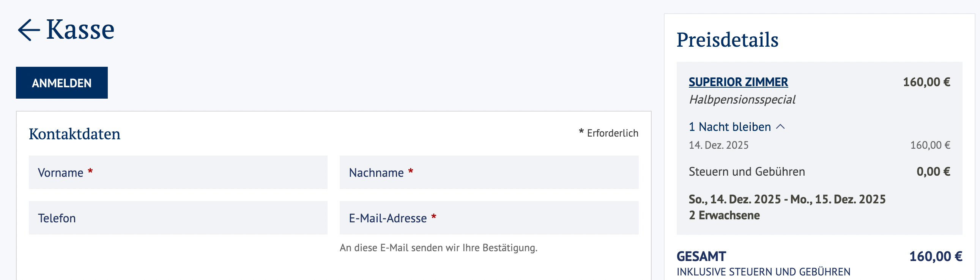
Task: Click the INKLUSIVE STEUERN UND GEBÜHREN note
Action: (763, 272)
